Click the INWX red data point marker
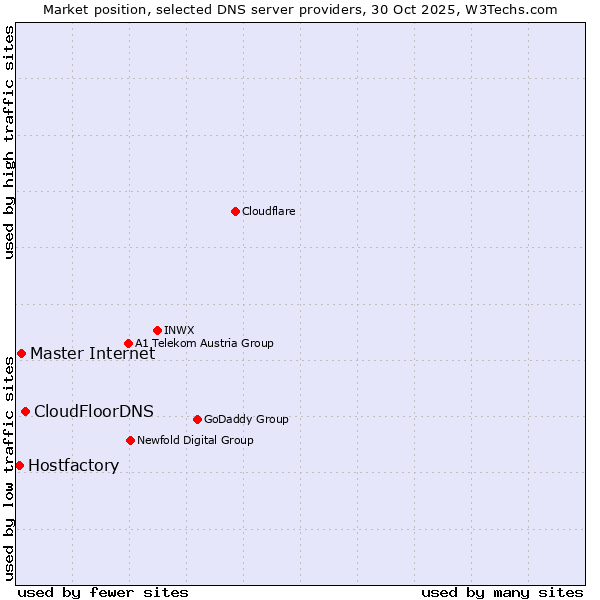This screenshot has height=600, width=600. coord(157,330)
